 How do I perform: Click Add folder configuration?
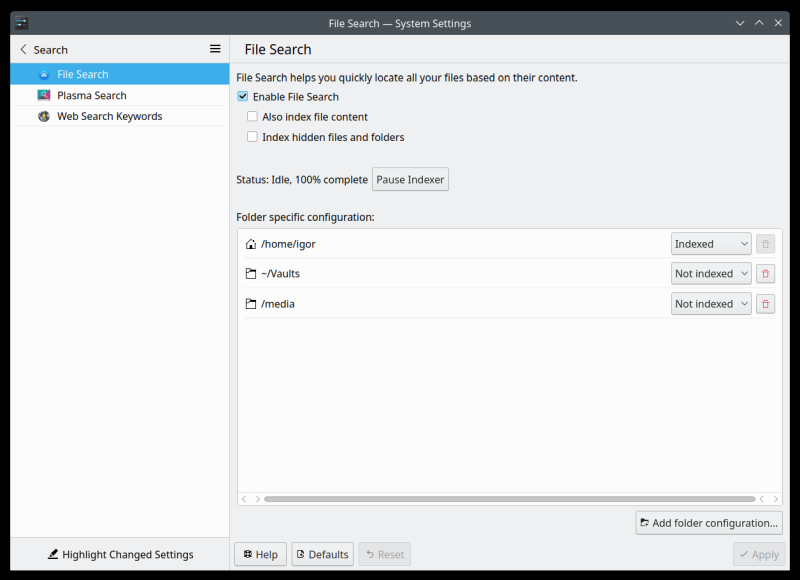709,522
